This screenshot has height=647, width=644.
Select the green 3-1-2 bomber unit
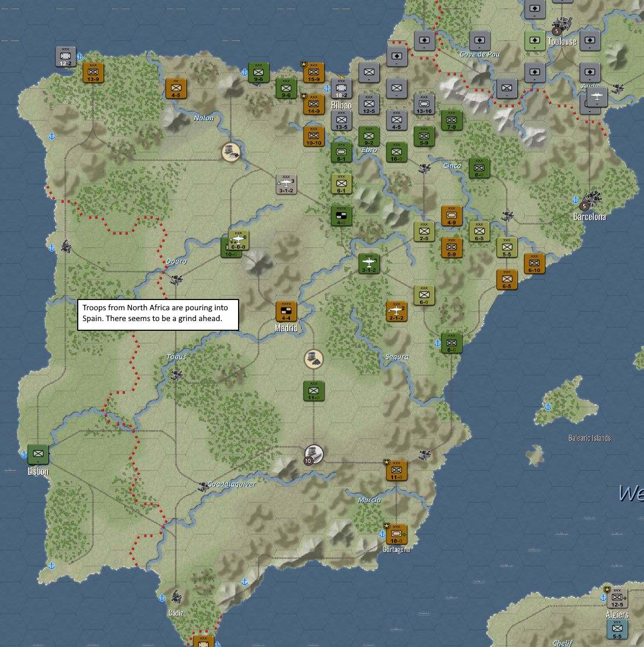tap(369, 264)
